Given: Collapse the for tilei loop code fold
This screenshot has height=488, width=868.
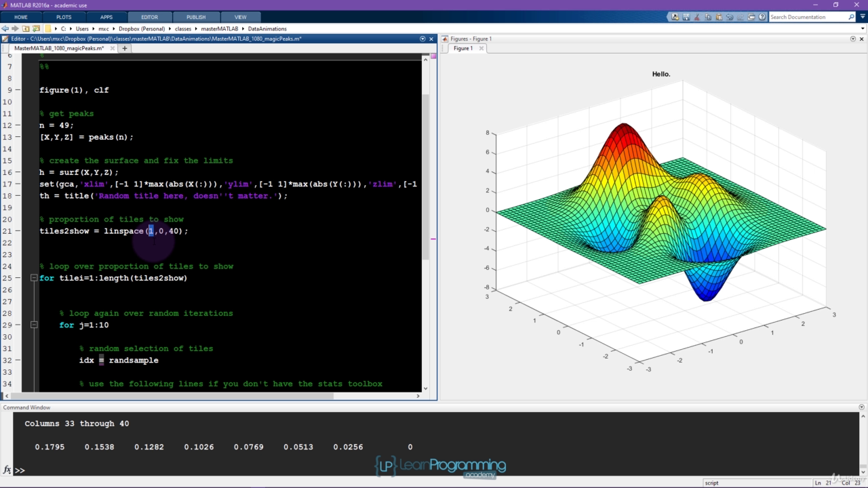Looking at the screenshot, I should point(34,278).
